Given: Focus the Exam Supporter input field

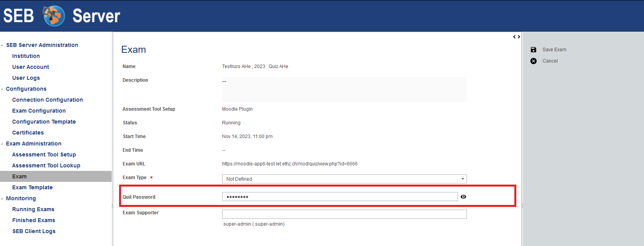Looking at the screenshot, I should (344, 214).
